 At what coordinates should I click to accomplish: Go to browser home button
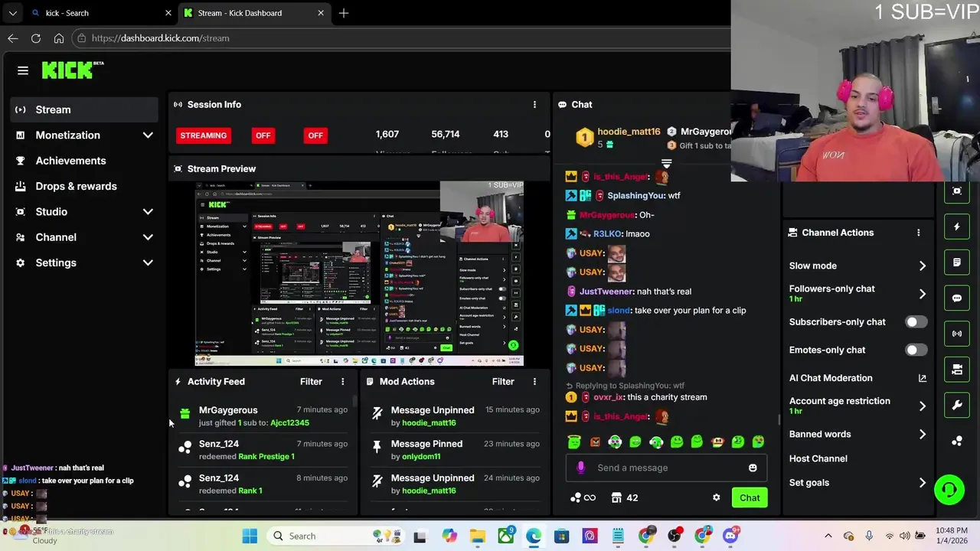pos(59,38)
